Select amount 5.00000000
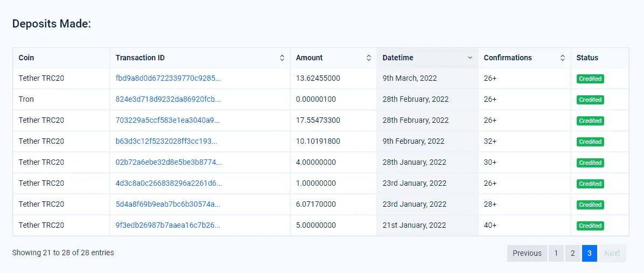The width and height of the screenshot is (644, 273). coord(316,225)
